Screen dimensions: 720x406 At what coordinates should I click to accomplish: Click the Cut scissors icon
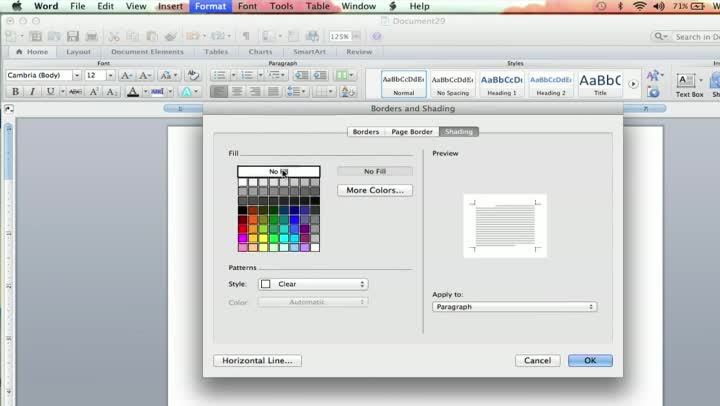(x=114, y=36)
